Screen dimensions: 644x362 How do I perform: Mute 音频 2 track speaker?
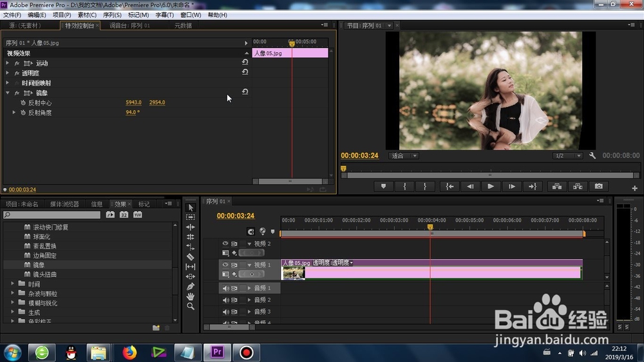(x=225, y=300)
